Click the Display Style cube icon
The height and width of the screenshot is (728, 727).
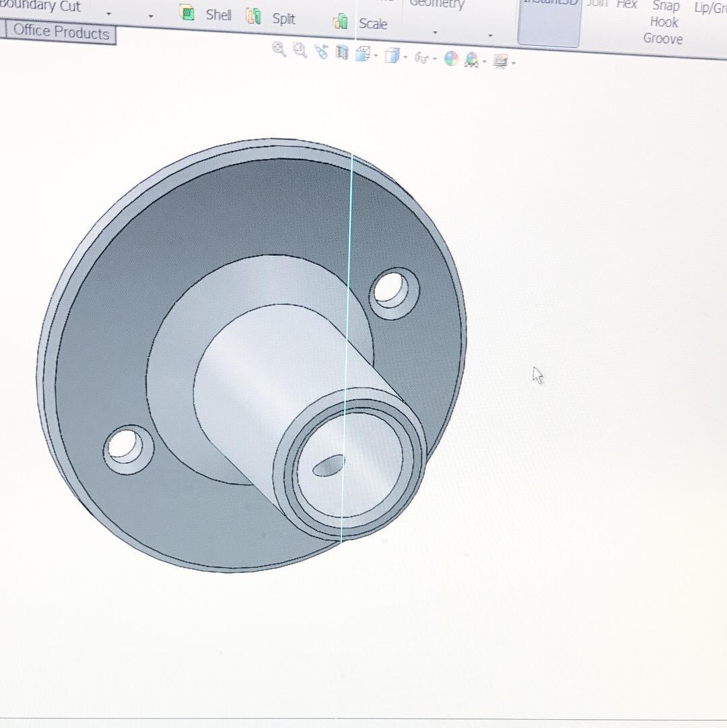(392, 56)
